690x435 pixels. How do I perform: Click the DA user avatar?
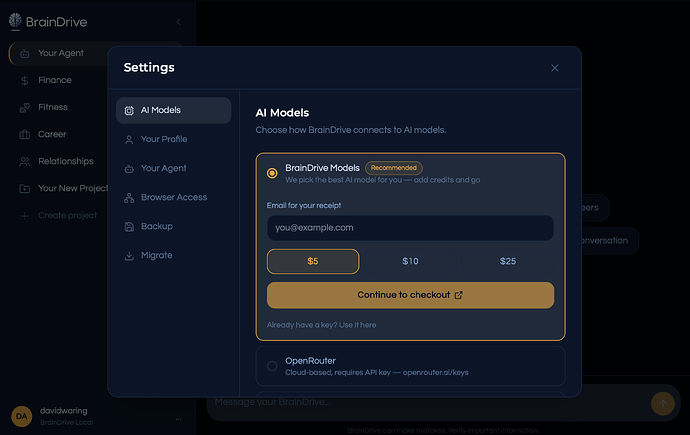coord(22,416)
